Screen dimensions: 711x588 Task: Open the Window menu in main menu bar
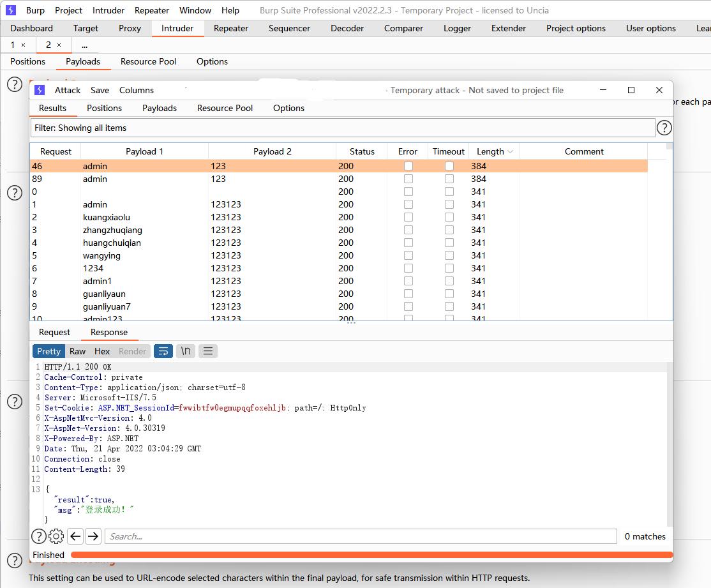tap(195, 10)
